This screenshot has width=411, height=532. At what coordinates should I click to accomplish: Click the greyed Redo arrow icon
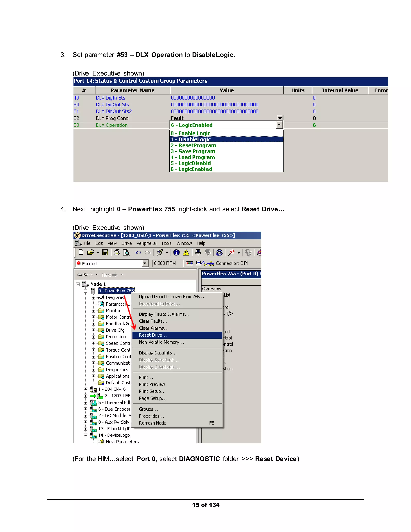(148, 253)
